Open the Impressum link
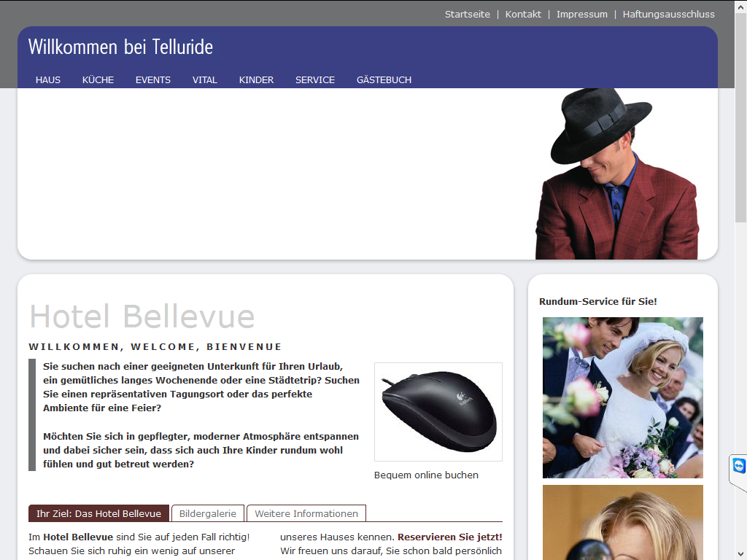Image resolution: width=747 pixels, height=560 pixels. click(x=581, y=15)
